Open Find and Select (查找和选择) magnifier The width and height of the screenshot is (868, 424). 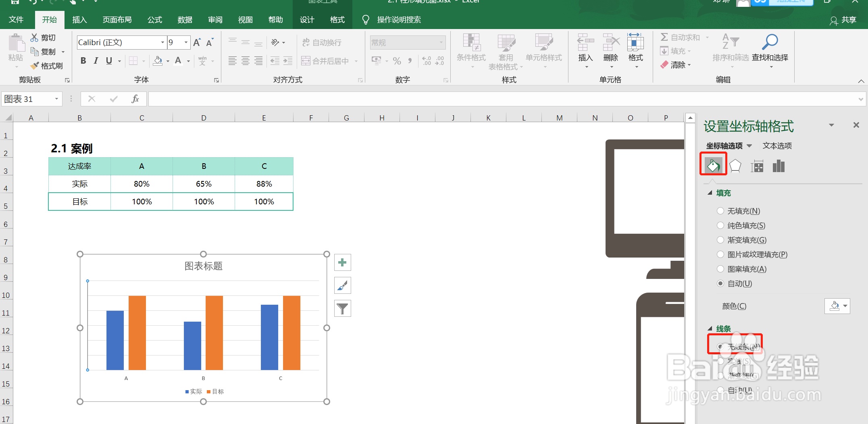click(770, 42)
